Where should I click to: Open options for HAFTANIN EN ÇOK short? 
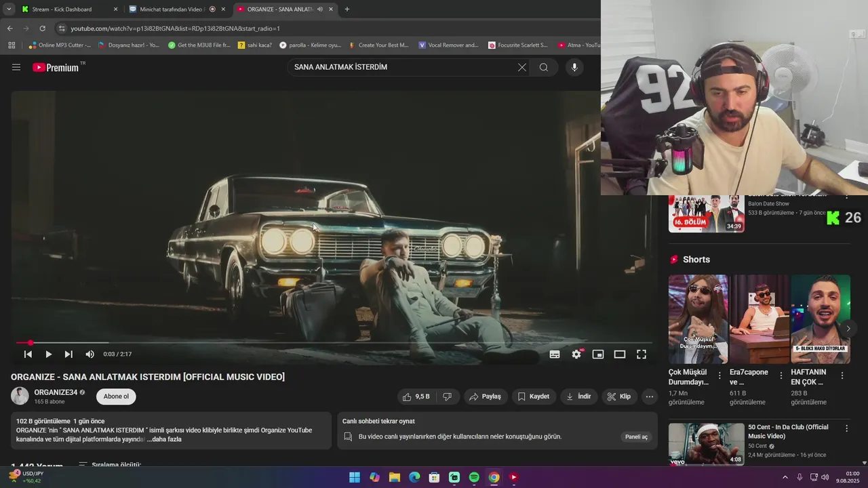pyautogui.click(x=842, y=375)
